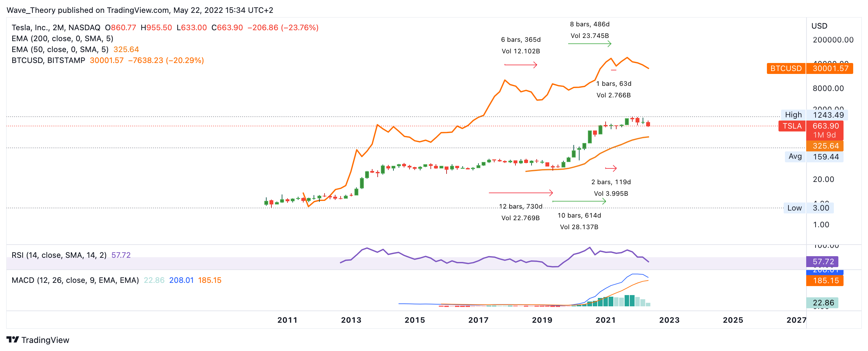The height and width of the screenshot is (351, 868).
Task: Select the BTCUSD, BITSTAMP legend entry
Action: coord(48,60)
